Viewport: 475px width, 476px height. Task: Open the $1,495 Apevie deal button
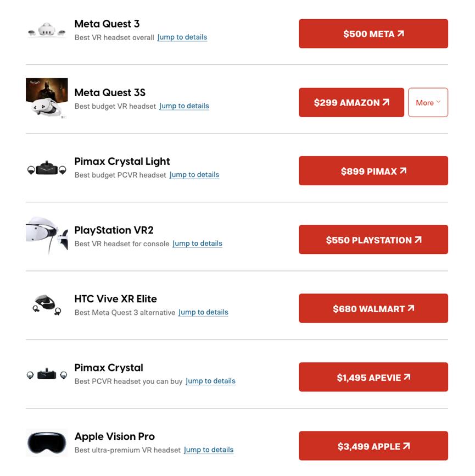click(373, 377)
